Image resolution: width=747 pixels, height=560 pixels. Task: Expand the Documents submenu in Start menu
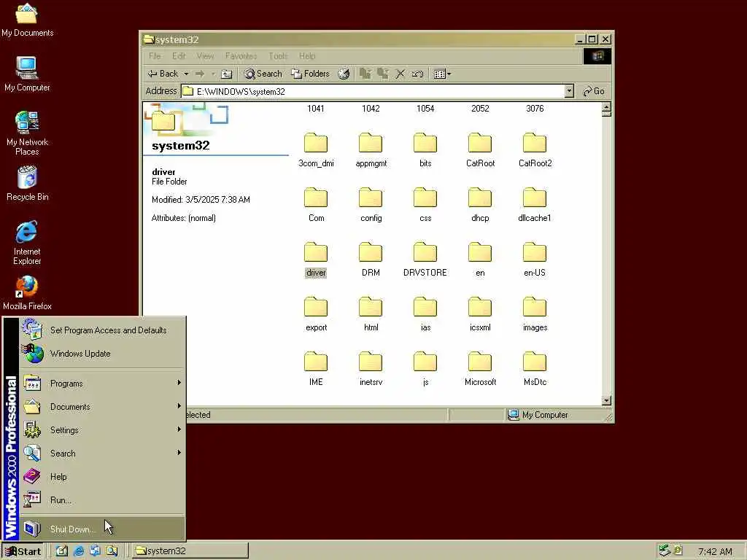[102, 407]
